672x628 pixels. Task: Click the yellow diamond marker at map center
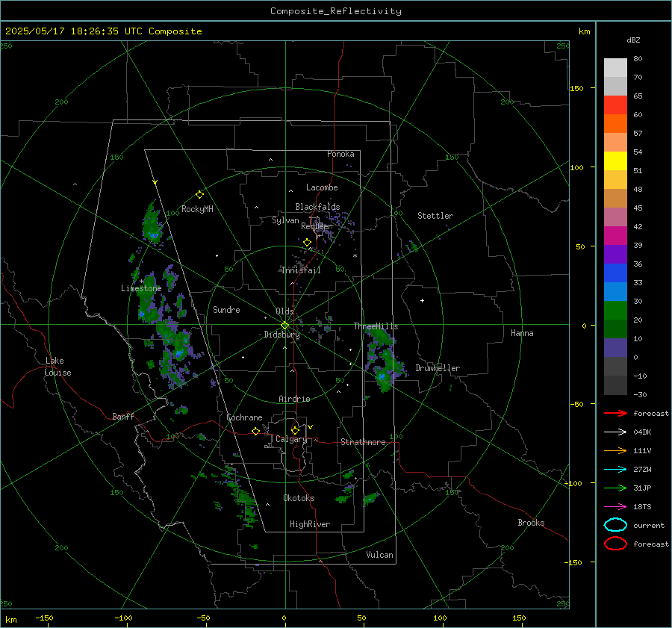tap(284, 326)
